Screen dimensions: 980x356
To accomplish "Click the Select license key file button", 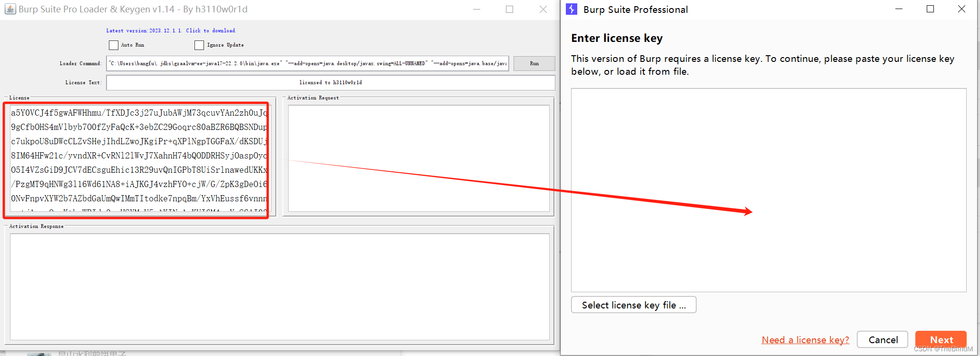I will click(x=634, y=305).
